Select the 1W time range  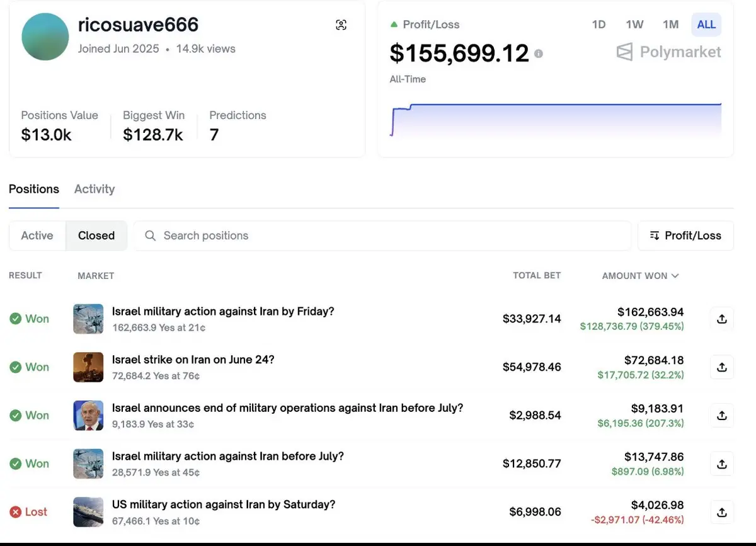[x=634, y=25]
